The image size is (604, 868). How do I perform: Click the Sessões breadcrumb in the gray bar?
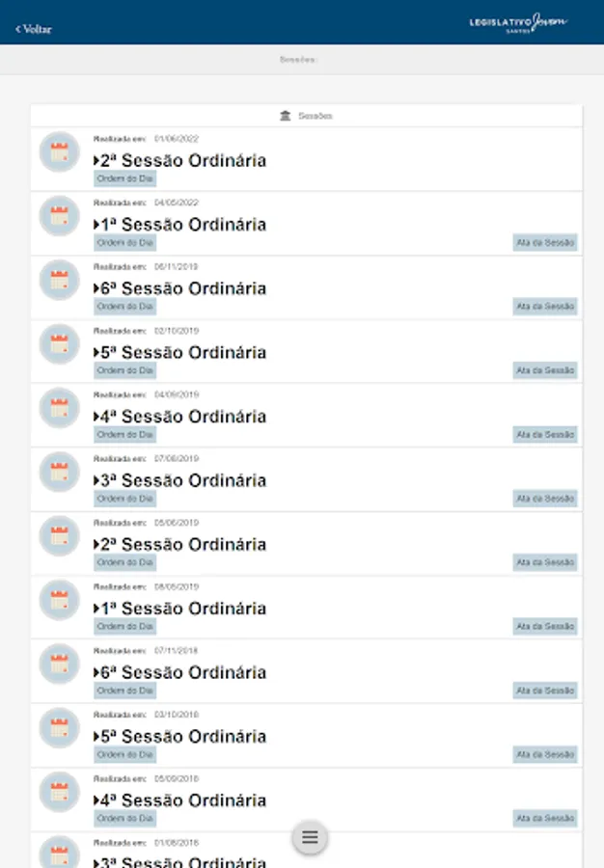pos(297,60)
